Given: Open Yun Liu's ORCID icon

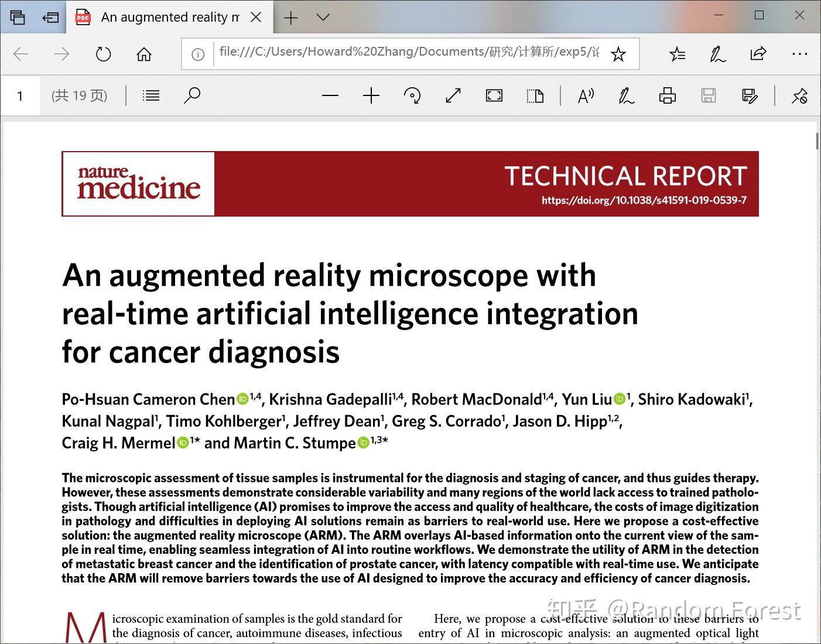Looking at the screenshot, I should pyautogui.click(x=620, y=399).
